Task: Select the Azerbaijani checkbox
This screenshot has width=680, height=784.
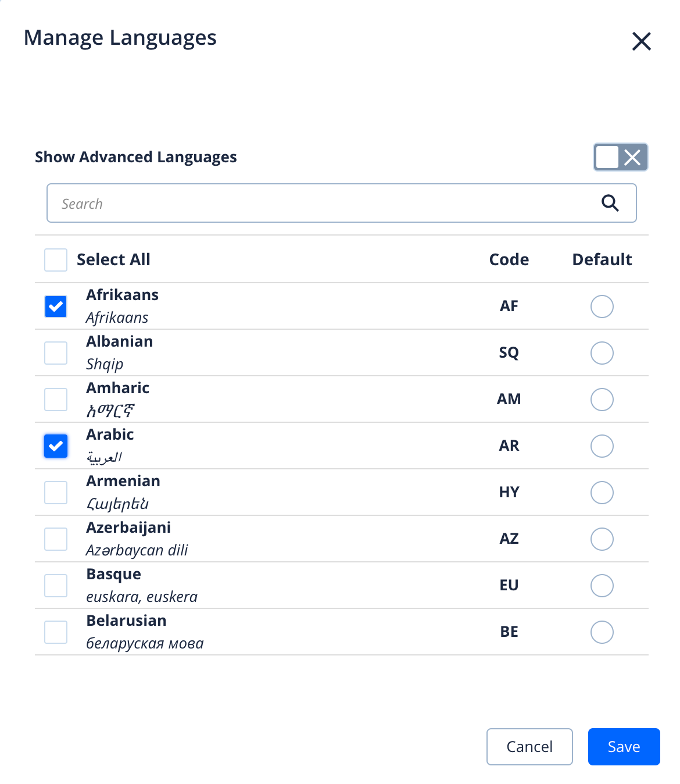Action: coord(56,539)
